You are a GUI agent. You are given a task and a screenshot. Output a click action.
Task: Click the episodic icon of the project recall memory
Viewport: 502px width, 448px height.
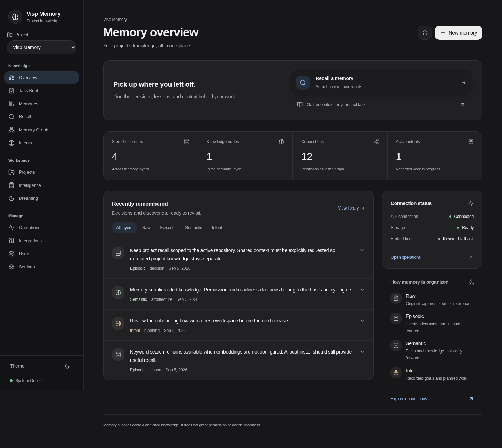pos(118,253)
